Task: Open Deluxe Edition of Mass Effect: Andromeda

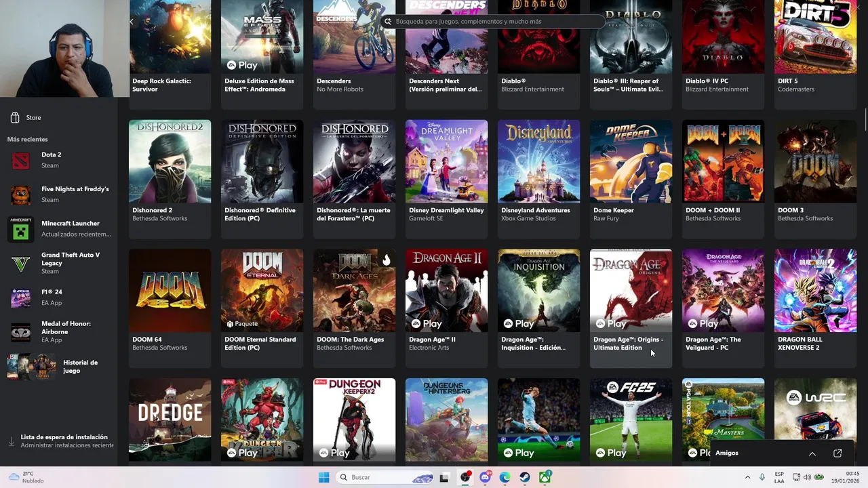Action: (x=262, y=54)
